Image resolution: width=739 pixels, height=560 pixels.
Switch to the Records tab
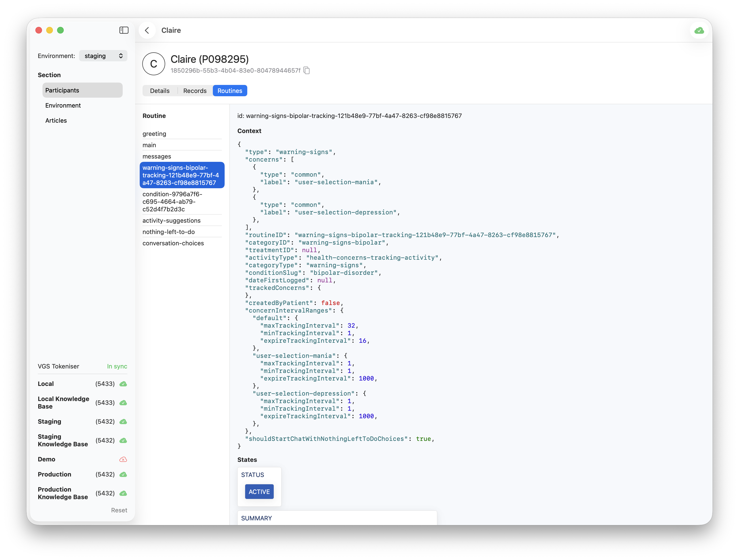(x=195, y=91)
